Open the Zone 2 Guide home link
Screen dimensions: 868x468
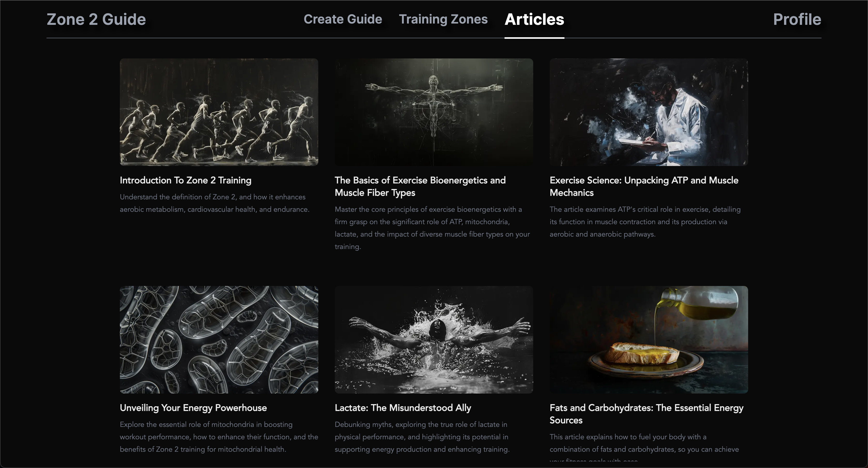(96, 19)
